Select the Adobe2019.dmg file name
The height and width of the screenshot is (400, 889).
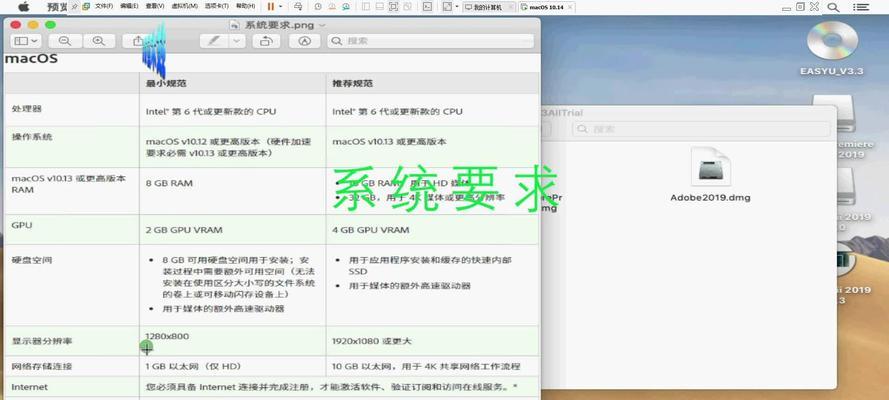(x=710, y=198)
